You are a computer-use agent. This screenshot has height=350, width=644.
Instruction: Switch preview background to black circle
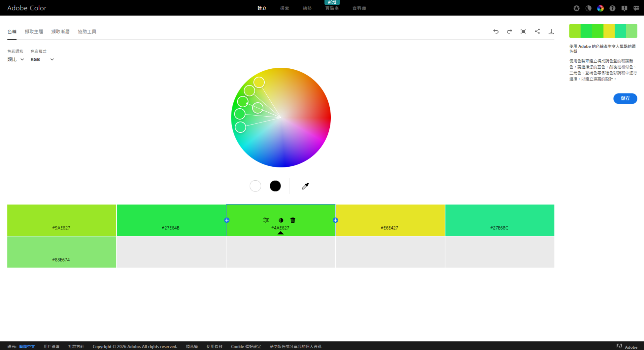275,186
